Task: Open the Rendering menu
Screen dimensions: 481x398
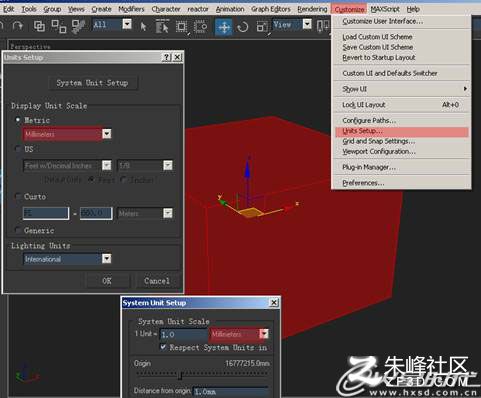Action: 312,9
